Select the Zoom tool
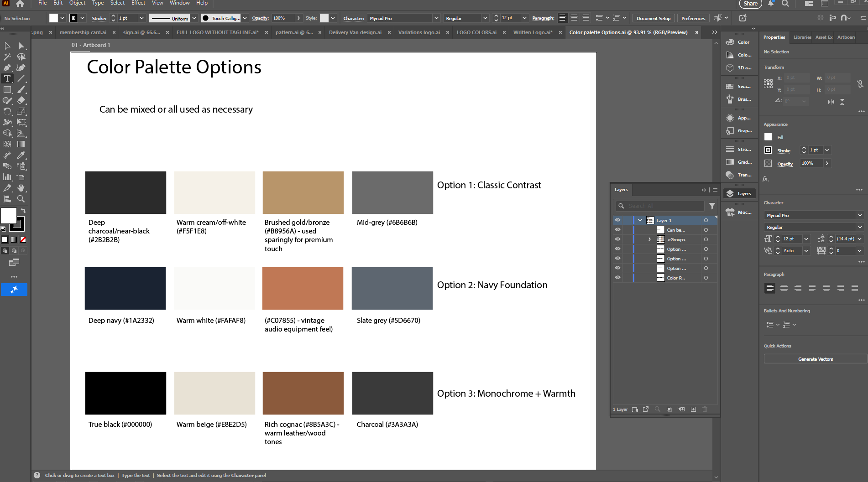This screenshot has width=868, height=482. [x=21, y=199]
